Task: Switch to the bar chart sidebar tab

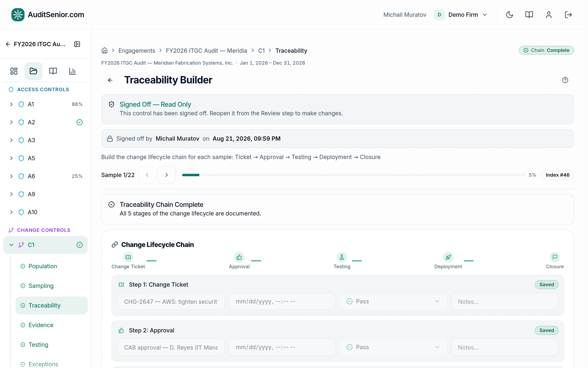Action: tap(72, 71)
